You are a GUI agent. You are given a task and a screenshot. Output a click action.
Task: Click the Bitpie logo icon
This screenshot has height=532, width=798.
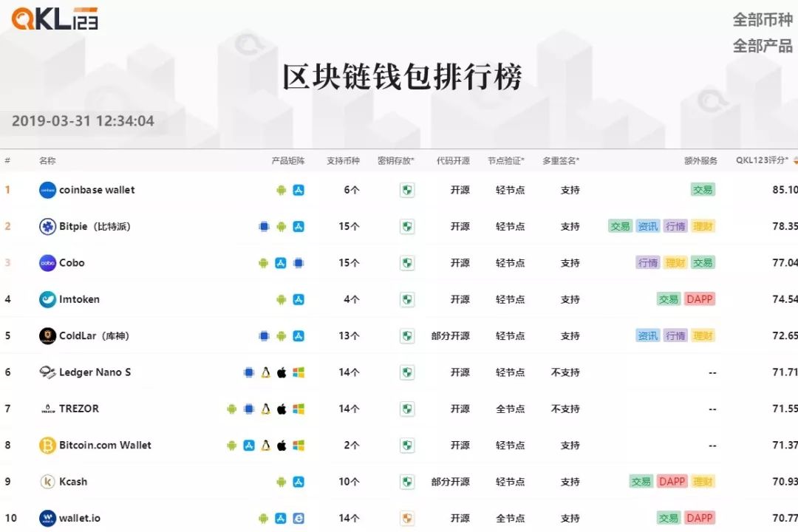(x=47, y=227)
